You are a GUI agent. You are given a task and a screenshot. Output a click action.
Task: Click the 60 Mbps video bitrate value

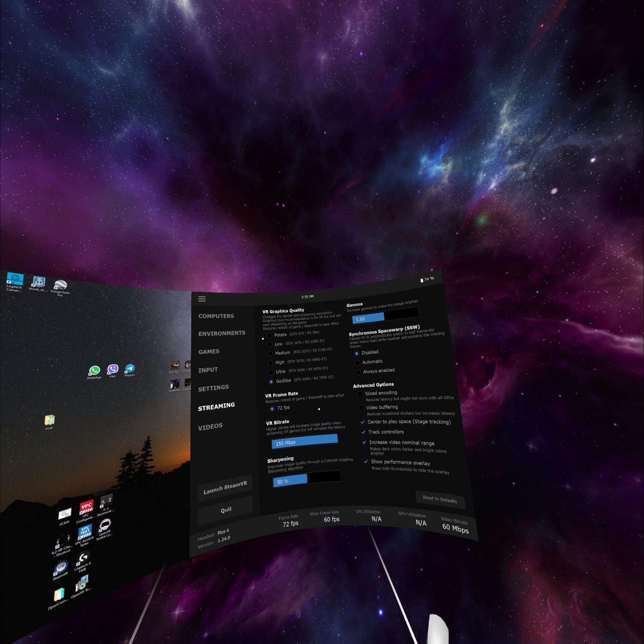[455, 528]
